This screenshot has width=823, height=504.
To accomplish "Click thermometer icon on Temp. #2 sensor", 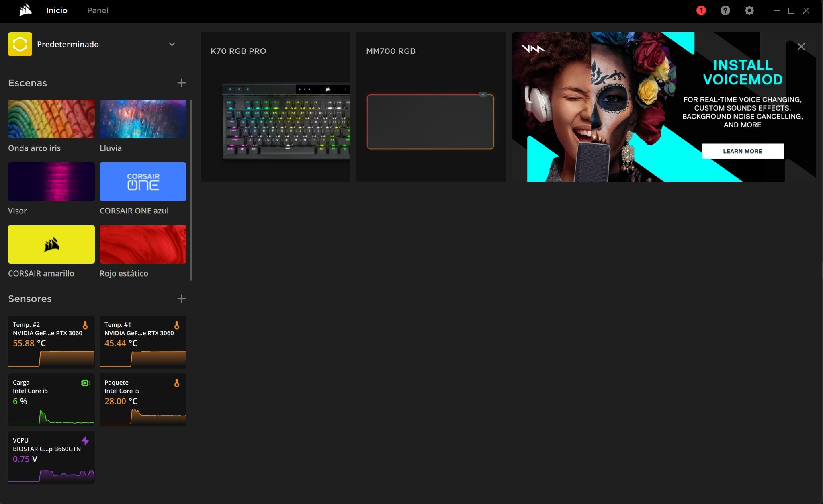I will pos(85,325).
